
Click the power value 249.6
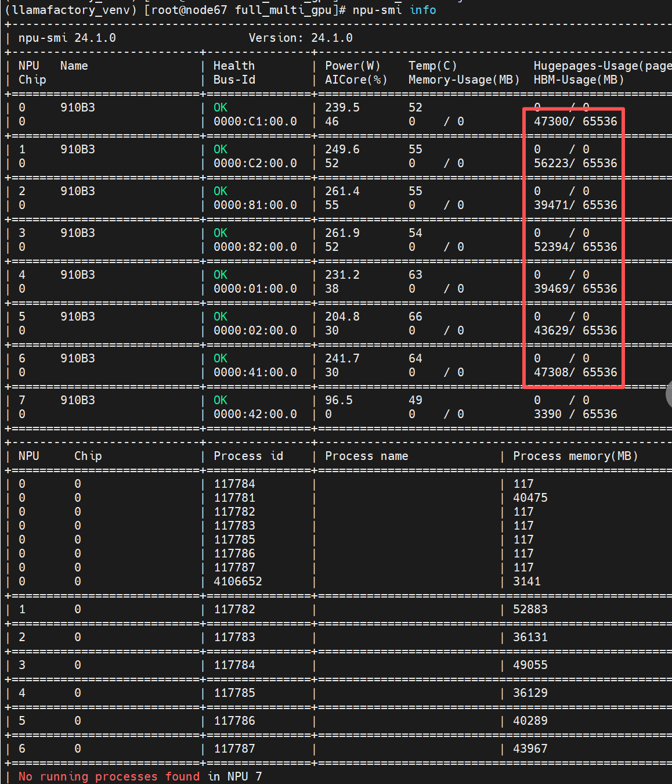(342, 149)
